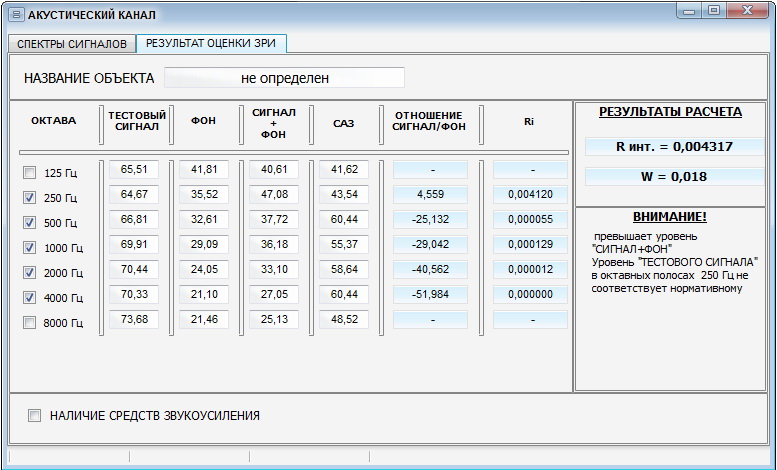This screenshot has height=470, width=777.
Task: Select the signal/background ratio 4,559 field
Action: pos(430,195)
